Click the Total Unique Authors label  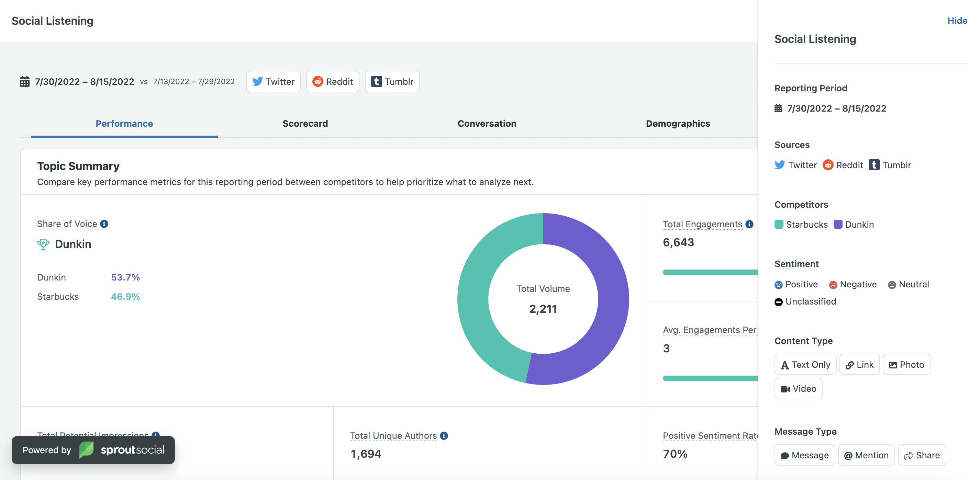pyautogui.click(x=393, y=435)
